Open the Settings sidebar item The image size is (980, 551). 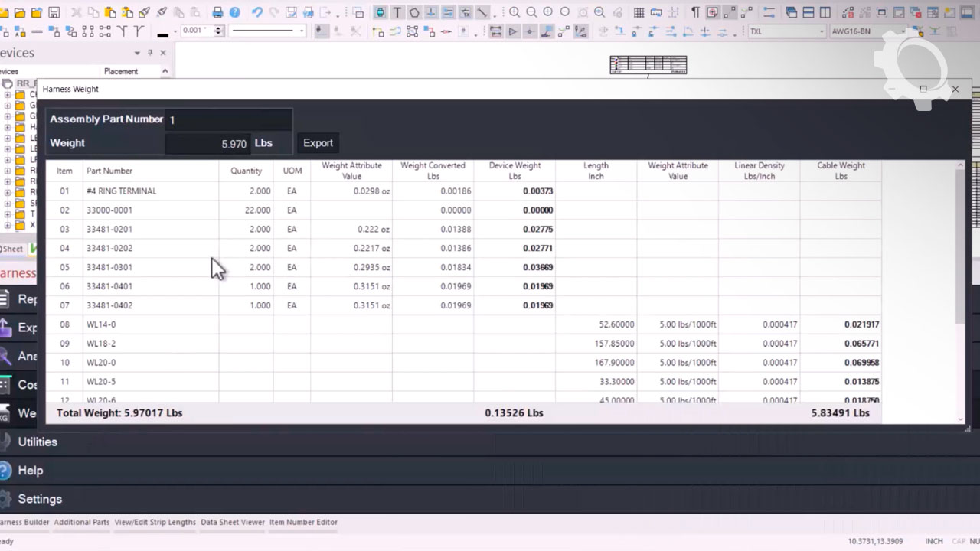click(x=39, y=499)
